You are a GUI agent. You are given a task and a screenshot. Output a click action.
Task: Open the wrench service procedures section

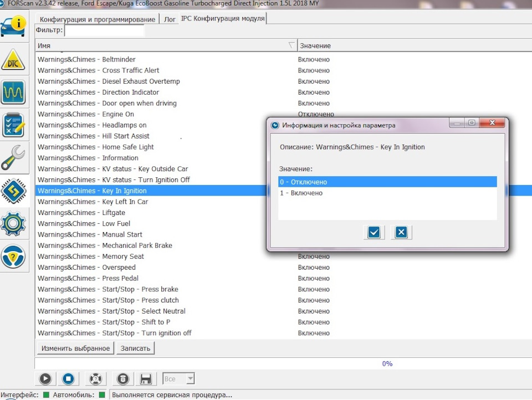(13, 157)
